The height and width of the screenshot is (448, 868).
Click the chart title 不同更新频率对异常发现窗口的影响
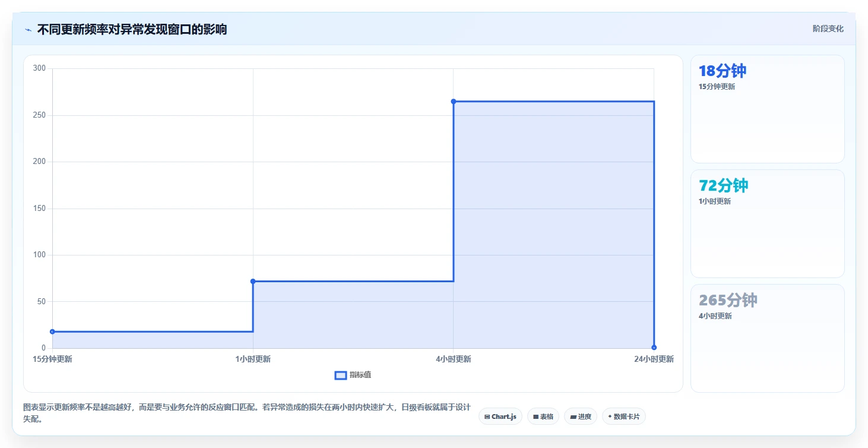point(132,30)
